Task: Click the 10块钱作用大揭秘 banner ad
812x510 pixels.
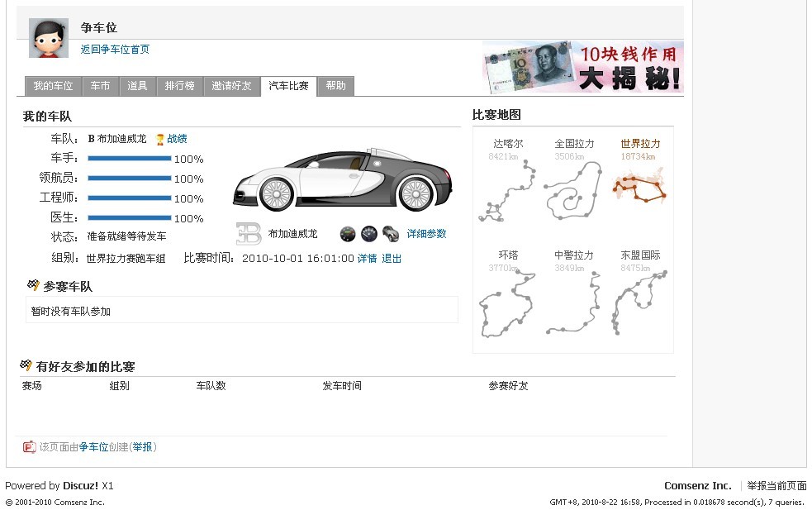Action: (x=583, y=68)
